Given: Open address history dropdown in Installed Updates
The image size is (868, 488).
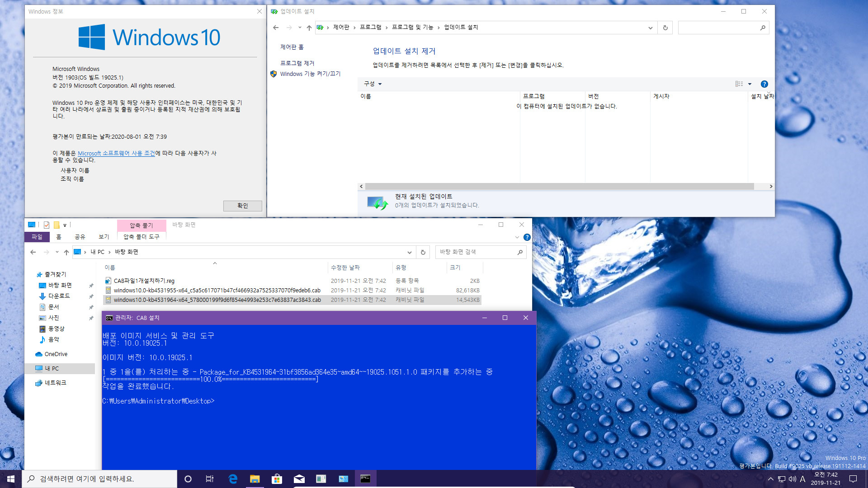Looking at the screenshot, I should [650, 28].
